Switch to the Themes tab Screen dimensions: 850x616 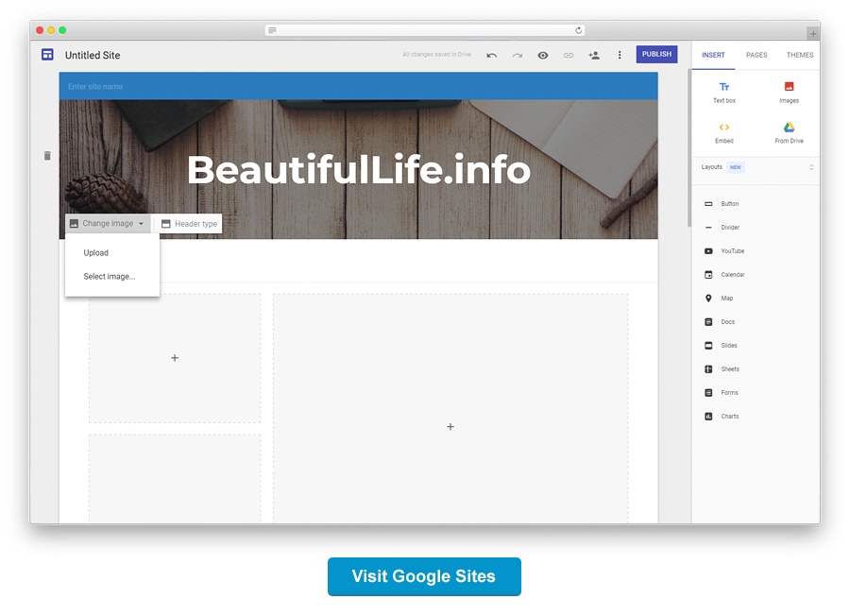[800, 56]
